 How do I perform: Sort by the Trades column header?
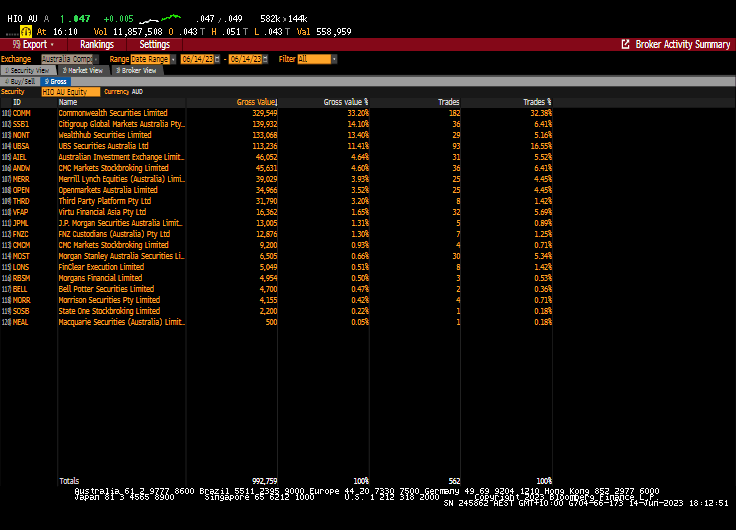coord(449,102)
